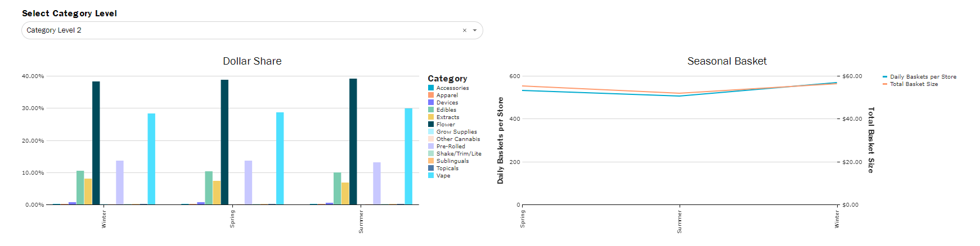The width and height of the screenshot is (980, 246).
Task: Open the category level dropdown arrow
Action: click(475, 30)
